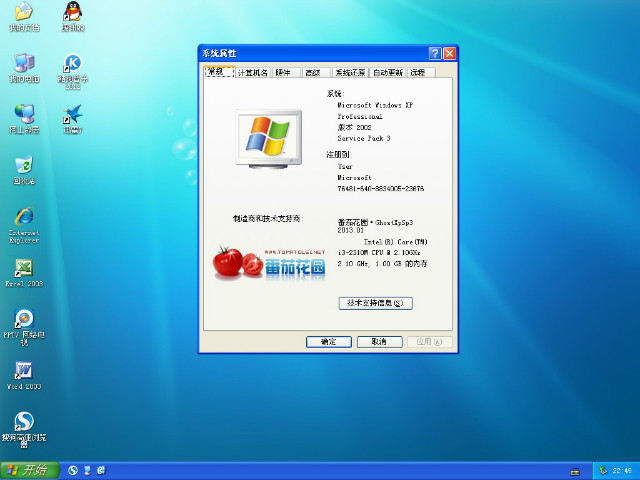Click the "i3-2310M CPU" text line

click(x=378, y=253)
